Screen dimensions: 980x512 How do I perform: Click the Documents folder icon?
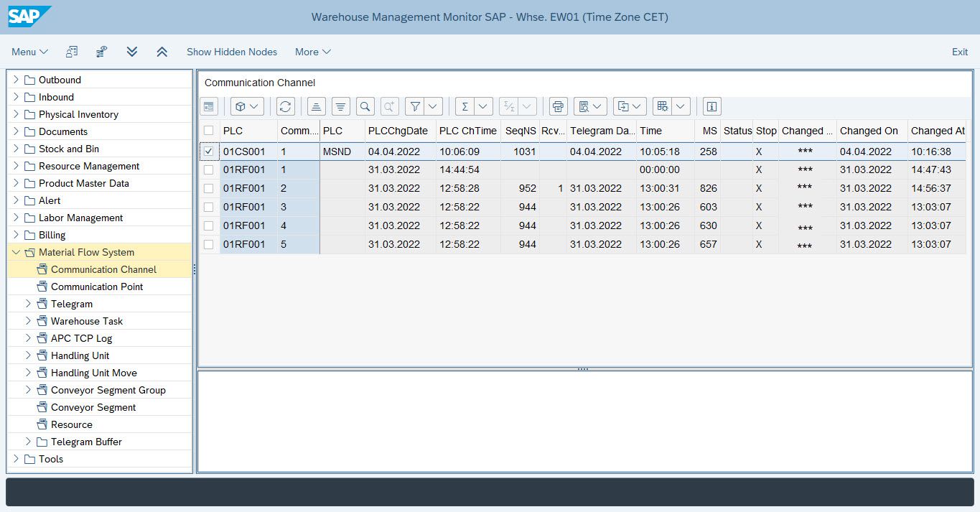pos(29,131)
